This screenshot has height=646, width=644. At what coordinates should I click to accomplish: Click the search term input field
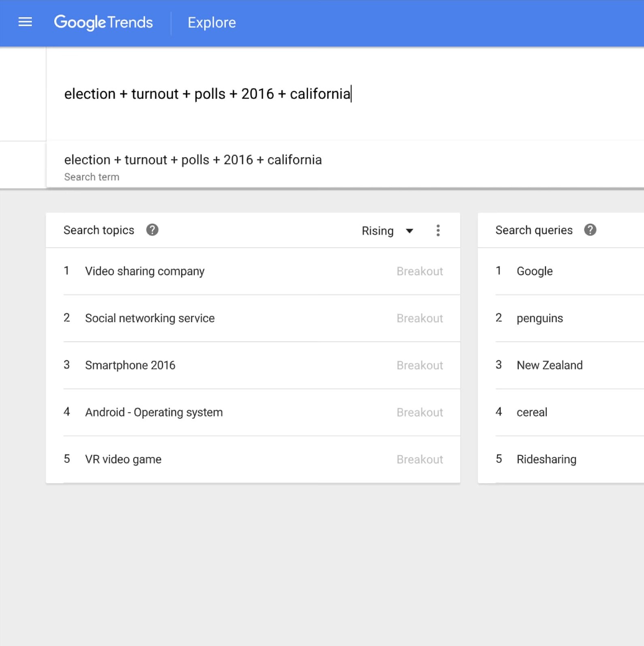point(345,94)
